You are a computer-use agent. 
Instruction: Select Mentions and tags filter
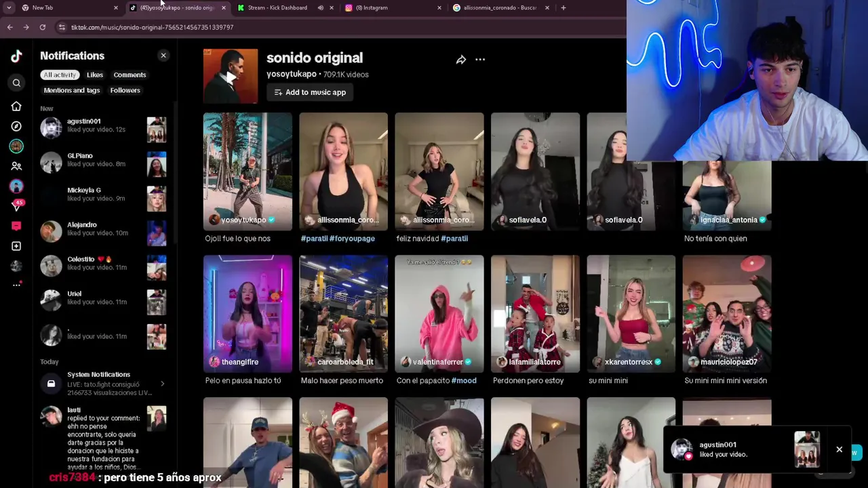coord(72,90)
